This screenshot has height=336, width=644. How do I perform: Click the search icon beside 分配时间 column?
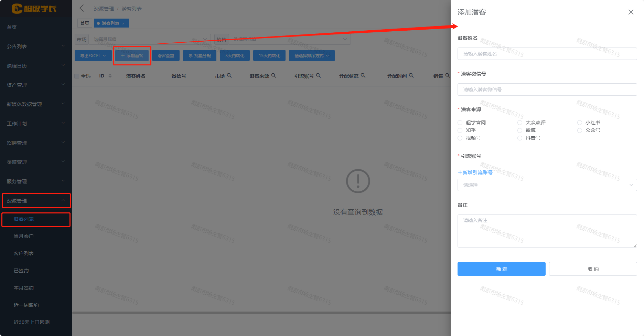[411, 75]
